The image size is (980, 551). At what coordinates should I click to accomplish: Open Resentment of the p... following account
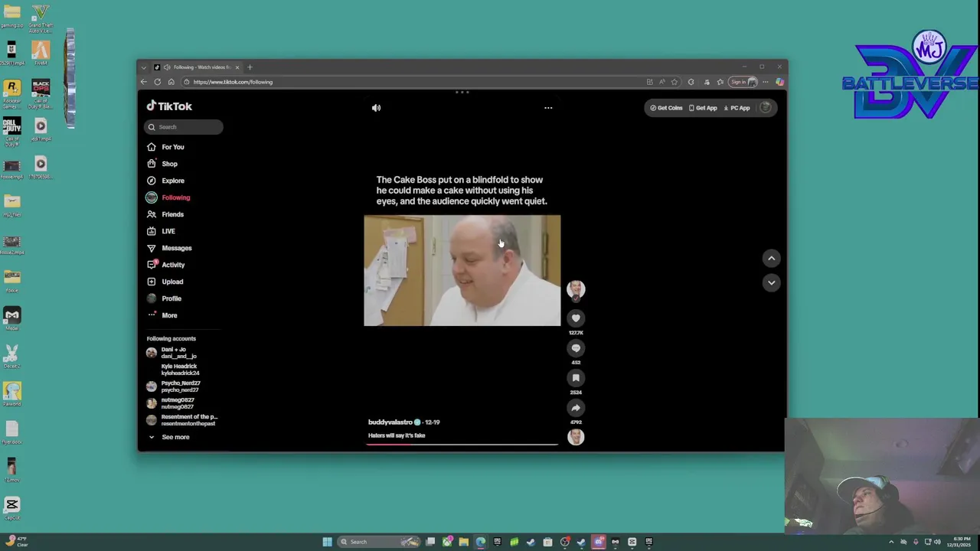tap(181, 420)
